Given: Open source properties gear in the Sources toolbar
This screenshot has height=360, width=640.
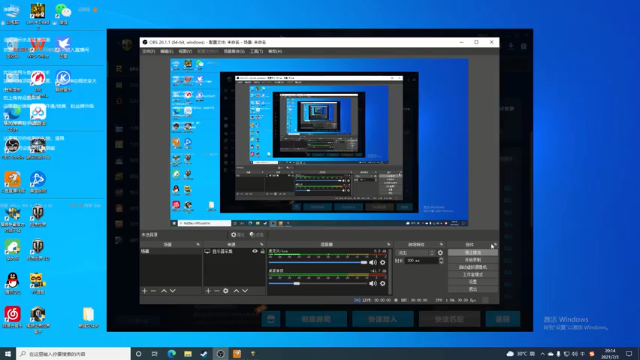Looking at the screenshot, I should (x=226, y=291).
